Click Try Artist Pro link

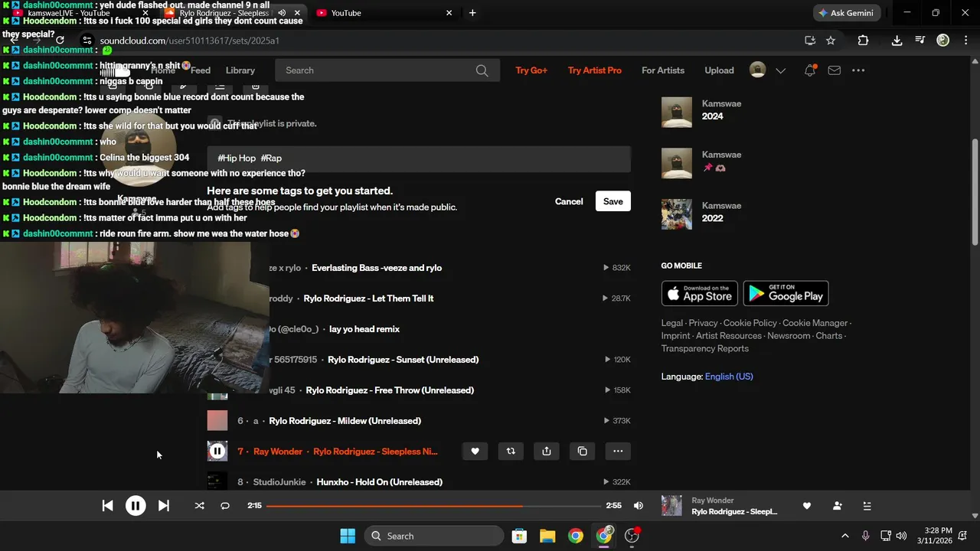pyautogui.click(x=595, y=70)
